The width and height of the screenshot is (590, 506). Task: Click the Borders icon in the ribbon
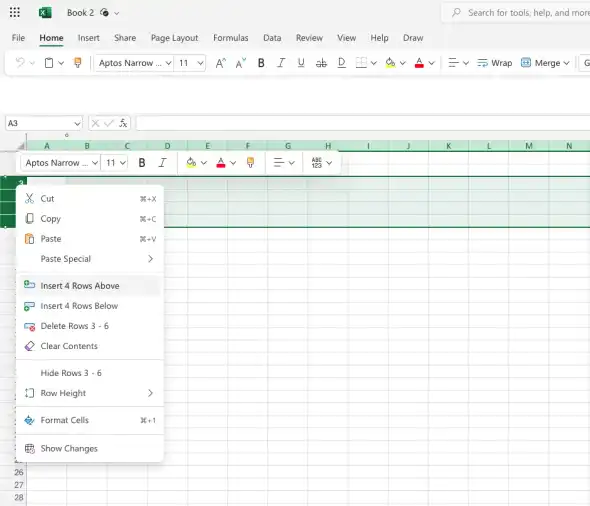(361, 63)
